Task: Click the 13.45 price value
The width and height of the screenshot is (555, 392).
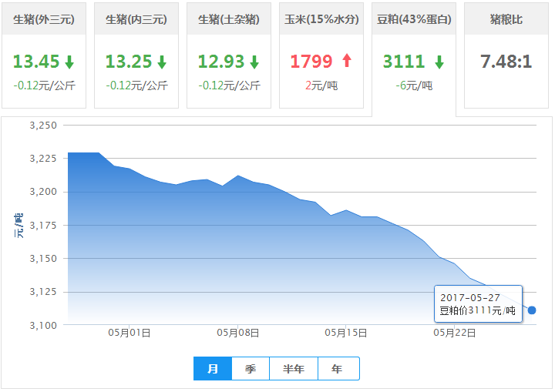Action: 36,62
